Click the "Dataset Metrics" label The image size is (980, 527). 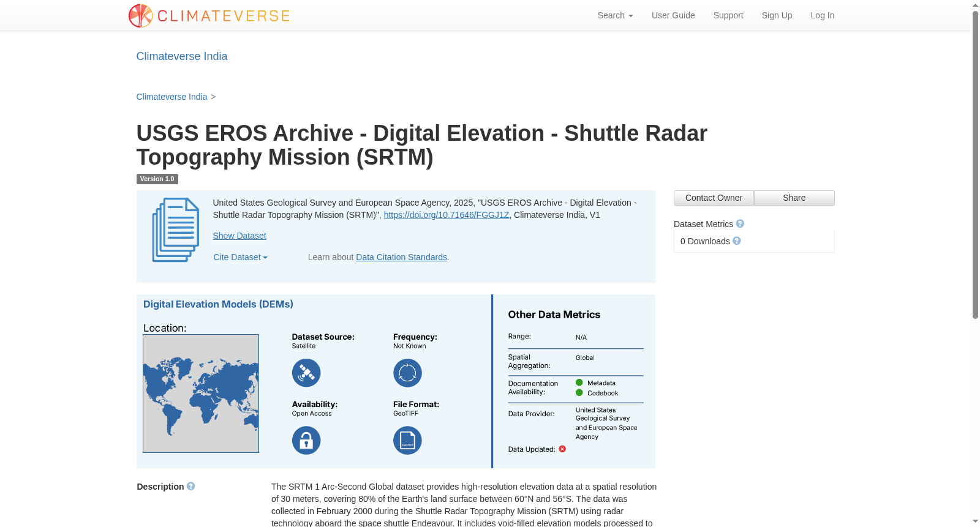703,224
